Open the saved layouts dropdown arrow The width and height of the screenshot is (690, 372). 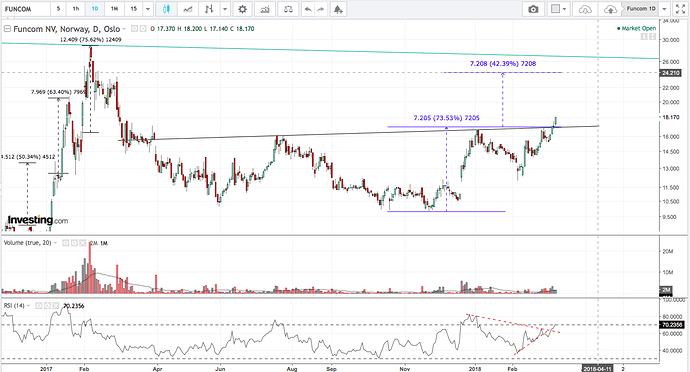(x=664, y=9)
